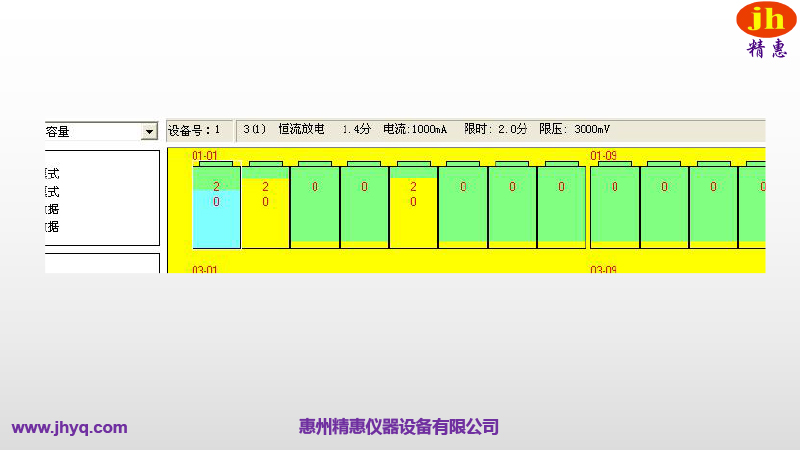800x450 pixels.
Task: Select the eighth battery cell before 01-09
Action: 561,205
